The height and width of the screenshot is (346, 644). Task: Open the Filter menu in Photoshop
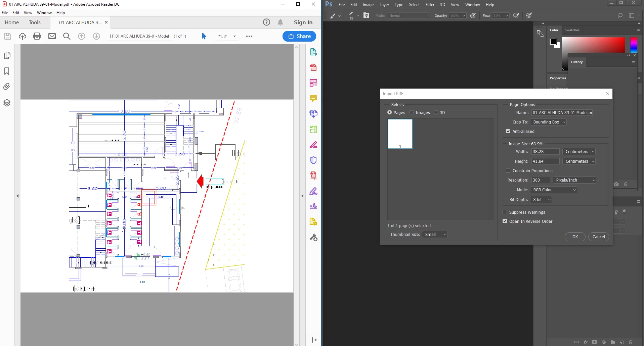pos(430,5)
